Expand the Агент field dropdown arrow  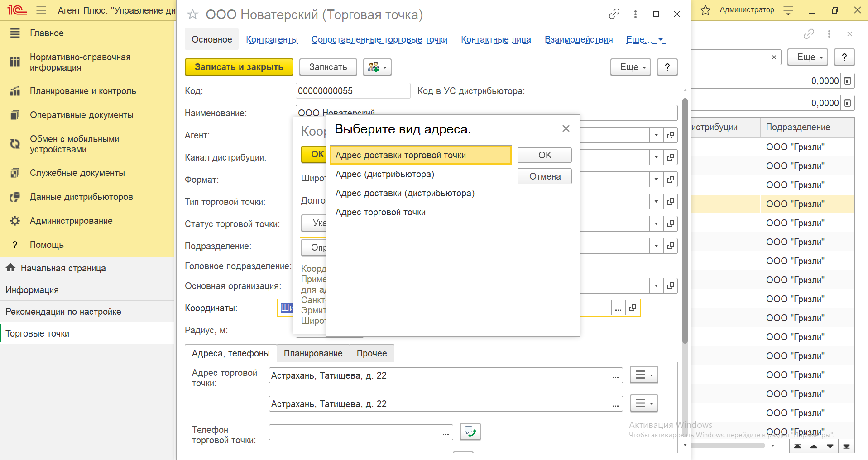pyautogui.click(x=656, y=135)
